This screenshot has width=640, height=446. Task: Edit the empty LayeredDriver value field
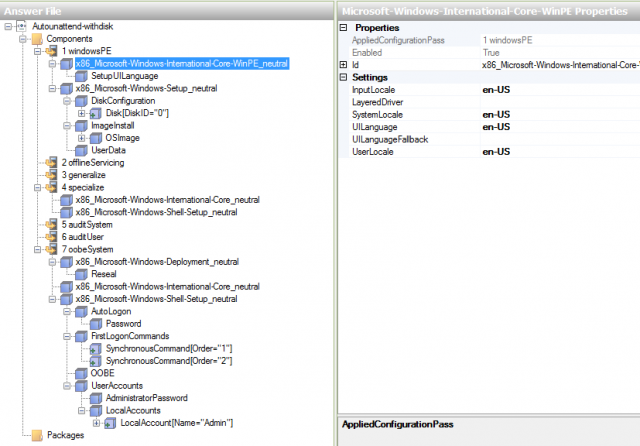pyautogui.click(x=560, y=102)
